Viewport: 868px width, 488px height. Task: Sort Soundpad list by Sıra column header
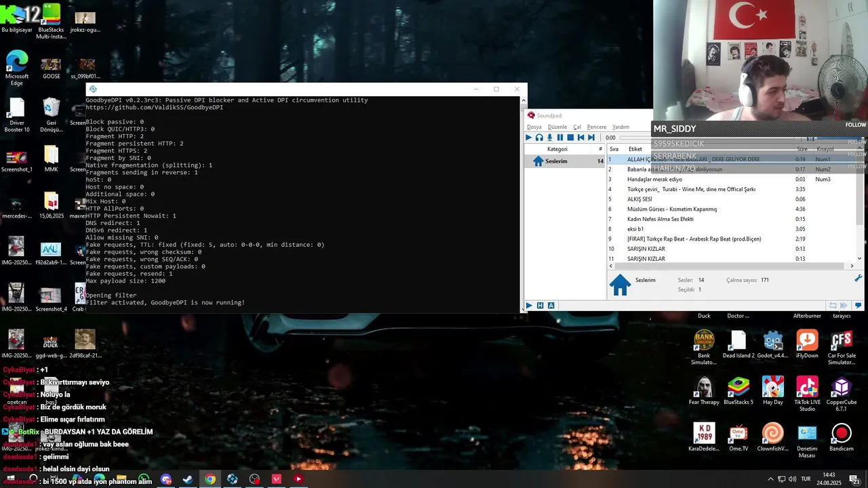point(616,149)
